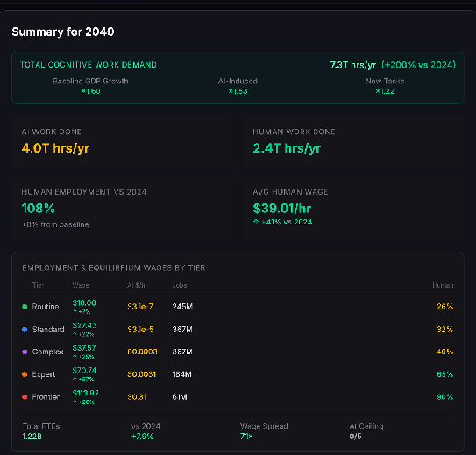Click the 1.22B Total FTEs value
This screenshot has width=476, height=455.
[x=32, y=437]
